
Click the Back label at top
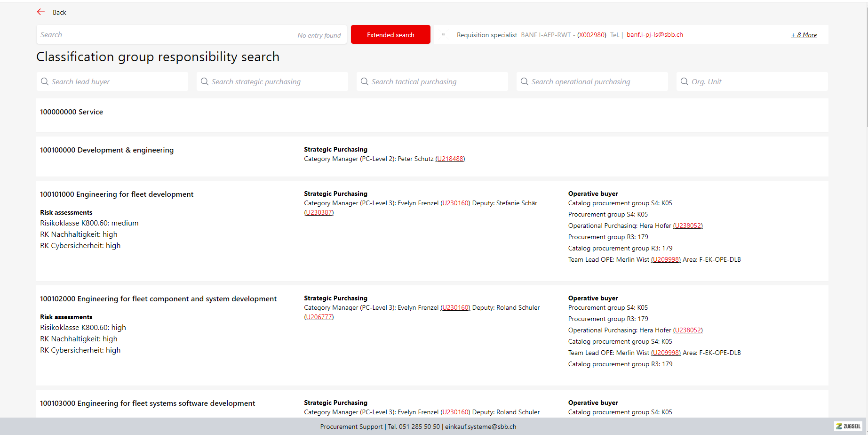tap(59, 12)
